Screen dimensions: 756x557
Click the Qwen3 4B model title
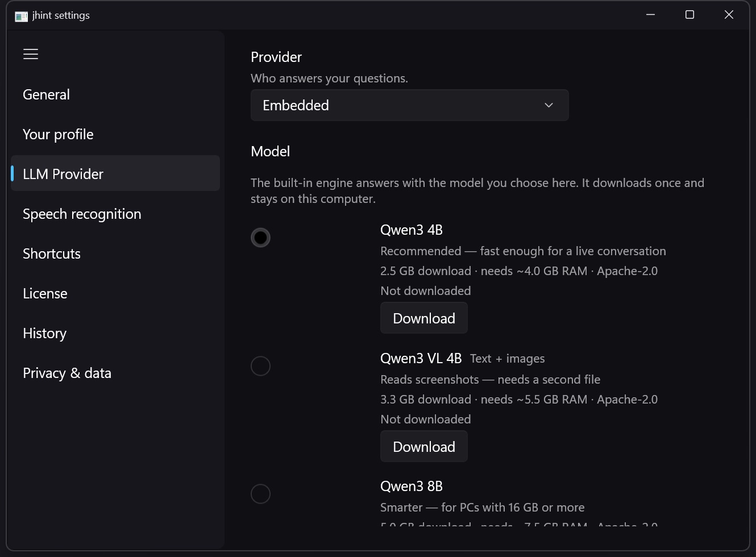tap(412, 230)
